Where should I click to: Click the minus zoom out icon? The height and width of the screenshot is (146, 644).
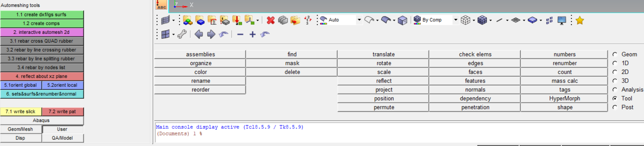(240, 34)
